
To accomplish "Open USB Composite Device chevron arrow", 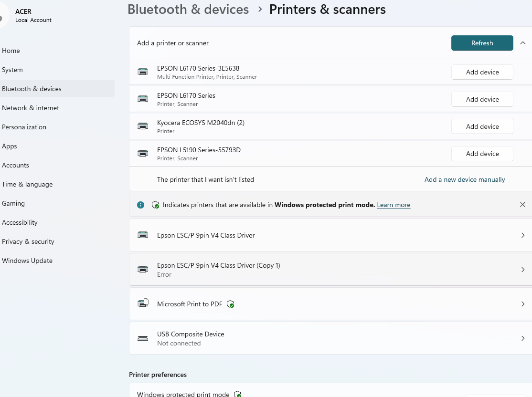I will click(523, 338).
